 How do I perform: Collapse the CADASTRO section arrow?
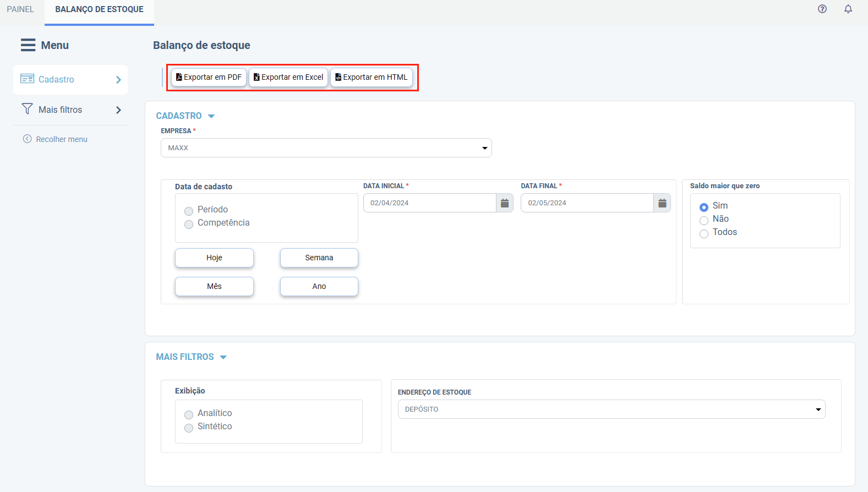211,116
